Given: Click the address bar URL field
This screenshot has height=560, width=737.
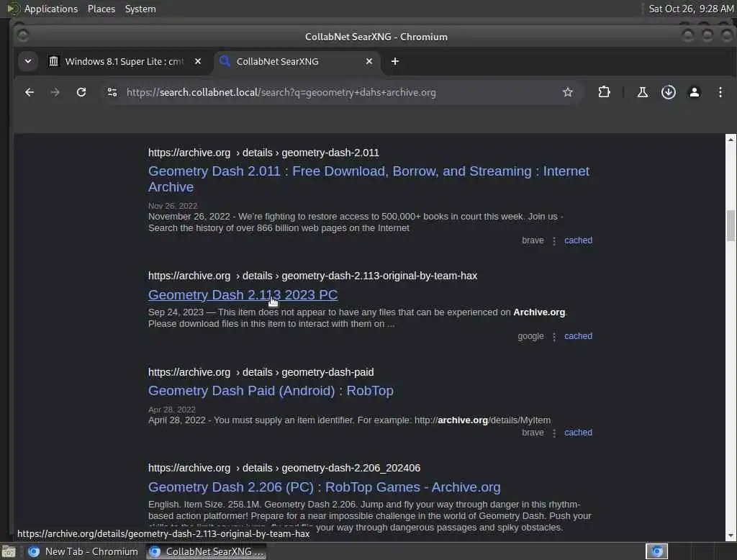Looking at the screenshot, I should (x=340, y=93).
